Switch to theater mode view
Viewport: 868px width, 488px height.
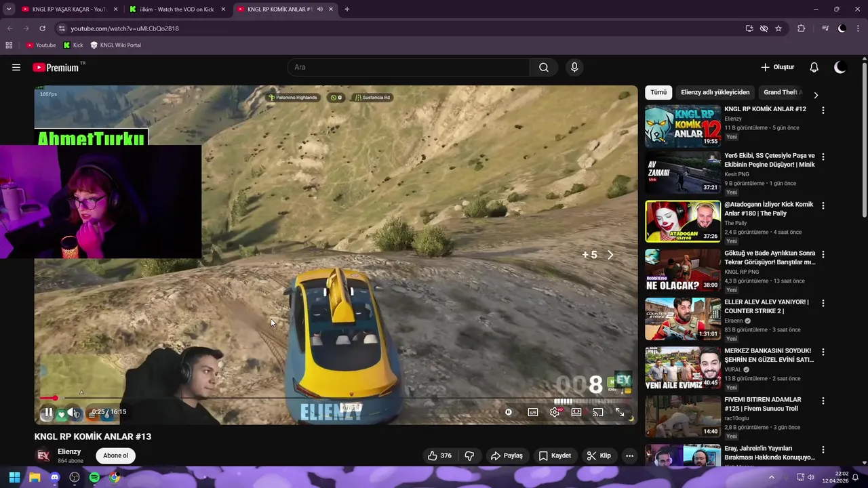(x=576, y=412)
